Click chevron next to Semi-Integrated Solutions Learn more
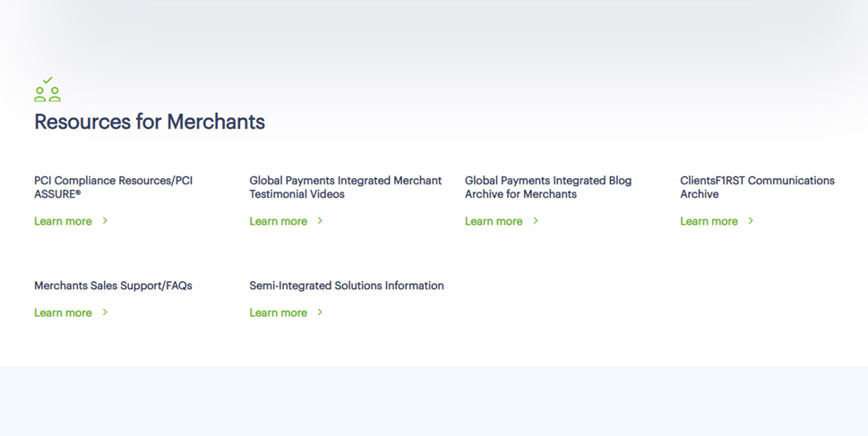Viewport: 868px width, 436px height. pos(320,312)
